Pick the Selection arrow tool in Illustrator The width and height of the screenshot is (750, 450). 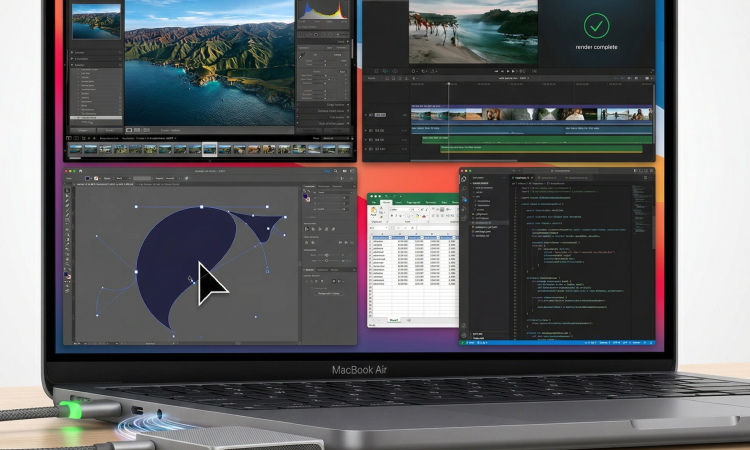click(68, 189)
